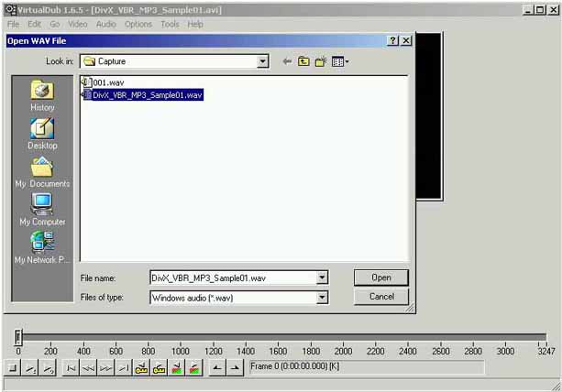Click the Open button
Viewport: 562px width, 392px height.
tap(381, 278)
